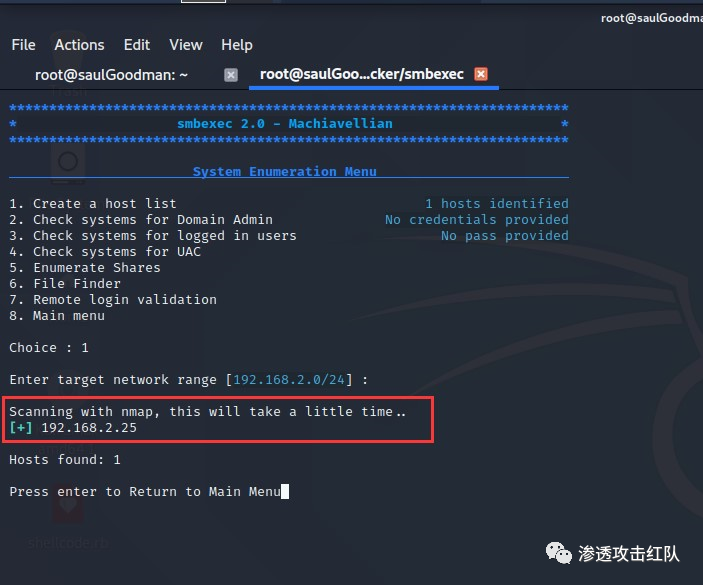Open the Edit menu
This screenshot has width=703, height=585.
click(x=137, y=45)
